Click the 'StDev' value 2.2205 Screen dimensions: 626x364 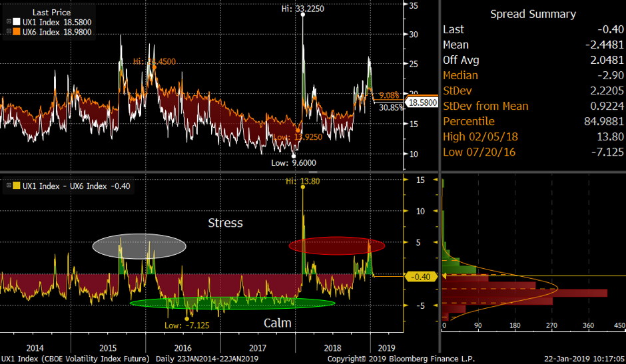[607, 91]
